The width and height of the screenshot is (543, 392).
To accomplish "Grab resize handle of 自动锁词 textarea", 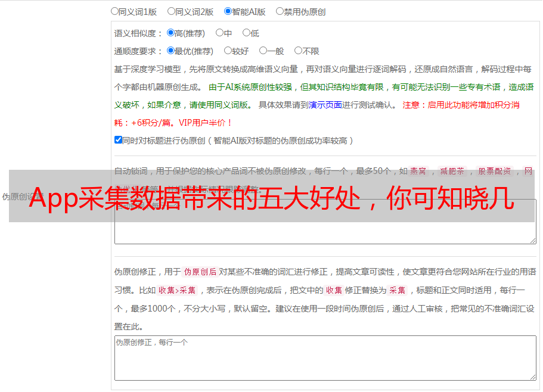I will (x=533, y=241).
